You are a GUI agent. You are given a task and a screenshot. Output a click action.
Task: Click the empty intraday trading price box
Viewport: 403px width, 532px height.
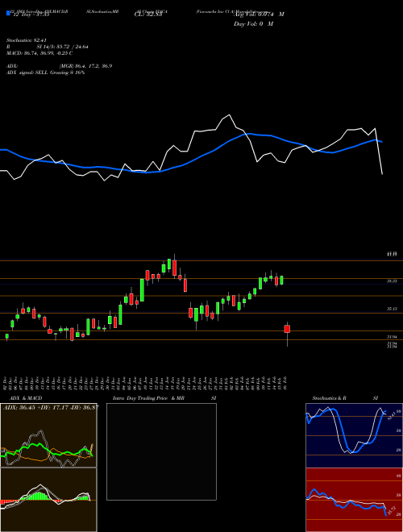161,451
